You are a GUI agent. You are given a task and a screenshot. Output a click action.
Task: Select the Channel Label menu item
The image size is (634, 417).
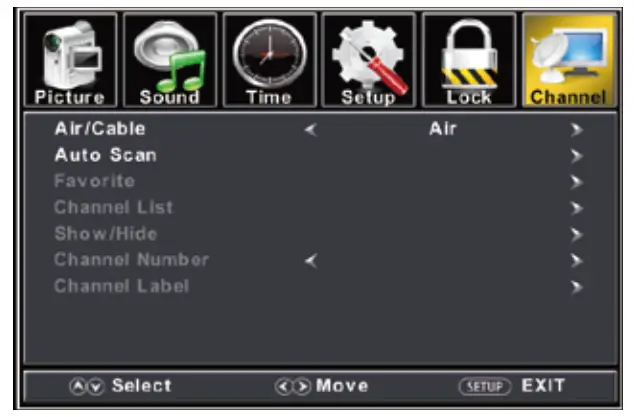[x=122, y=286]
